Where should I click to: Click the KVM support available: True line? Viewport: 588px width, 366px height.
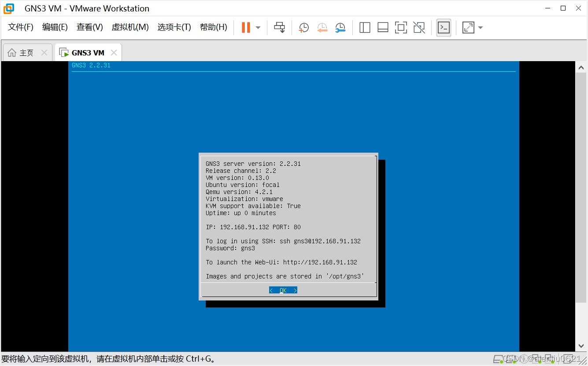coord(253,206)
